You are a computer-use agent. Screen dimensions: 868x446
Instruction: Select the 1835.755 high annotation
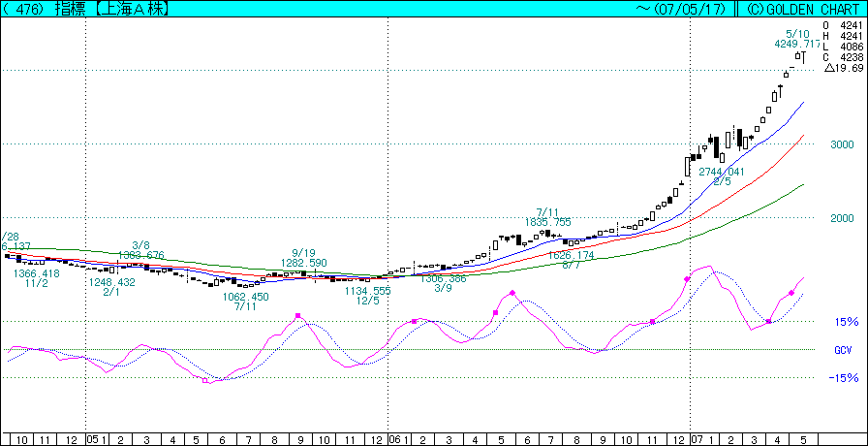point(547,222)
